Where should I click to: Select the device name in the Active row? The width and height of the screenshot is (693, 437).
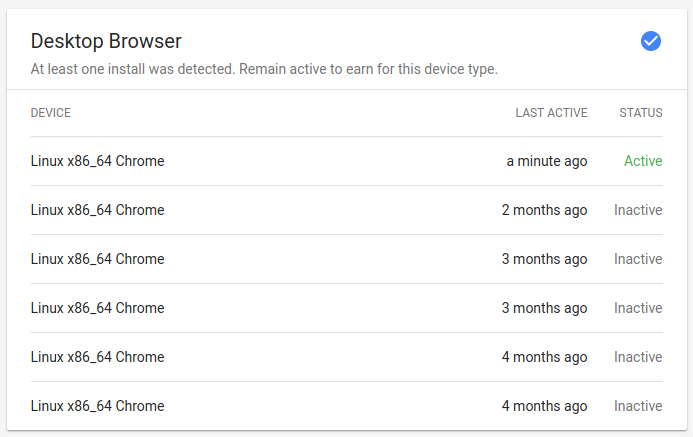point(98,161)
